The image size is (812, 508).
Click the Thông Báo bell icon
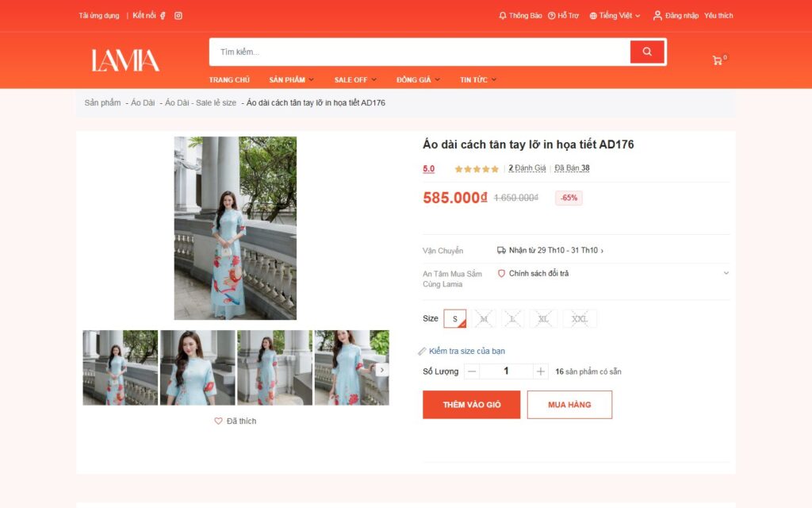coord(502,16)
